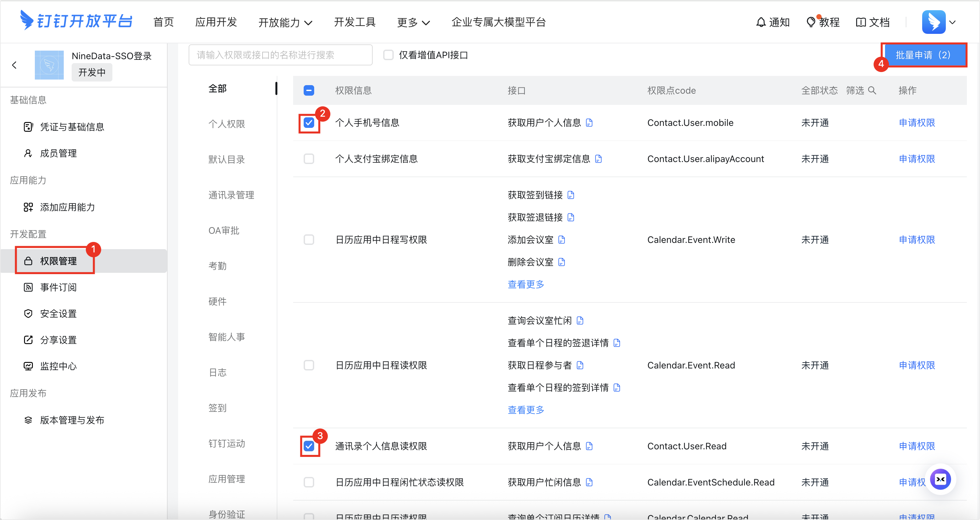
Task: Enable 仅看增值API接口 checkbox
Action: coord(388,55)
